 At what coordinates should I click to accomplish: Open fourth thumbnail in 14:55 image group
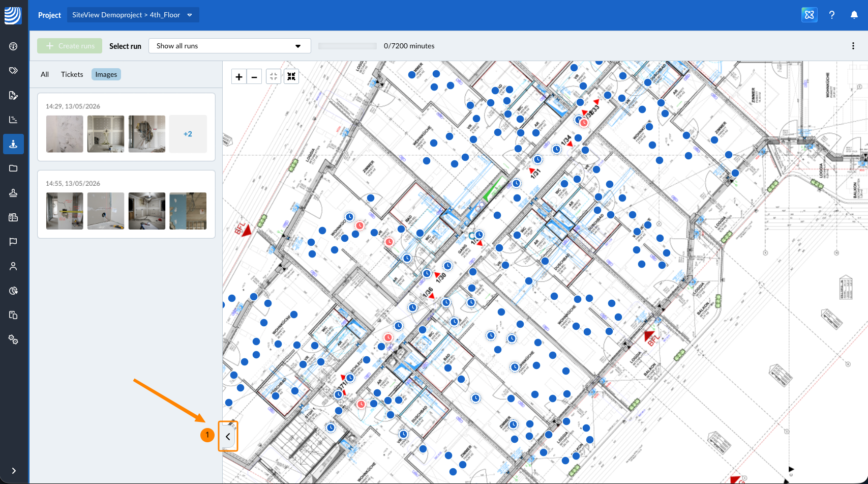[x=188, y=211]
